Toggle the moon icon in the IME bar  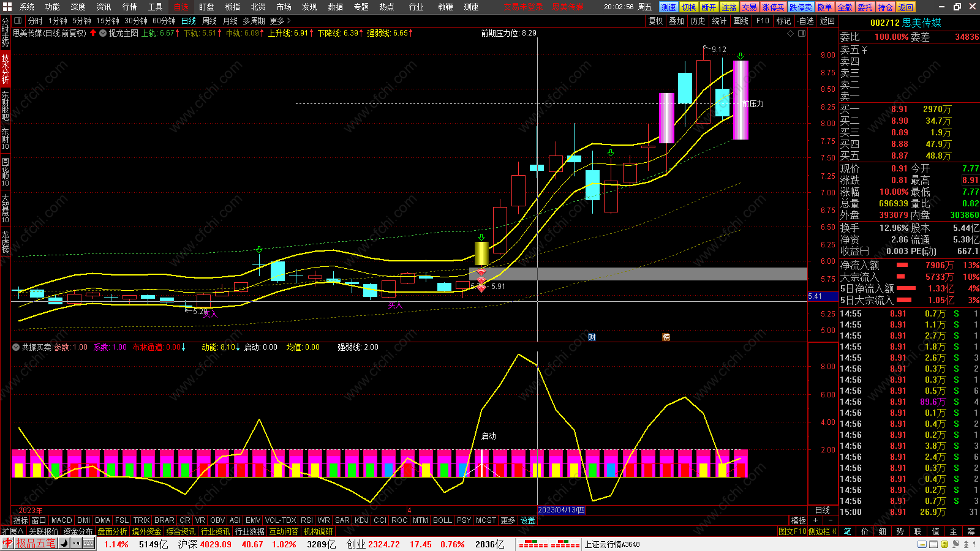pyautogui.click(x=64, y=543)
